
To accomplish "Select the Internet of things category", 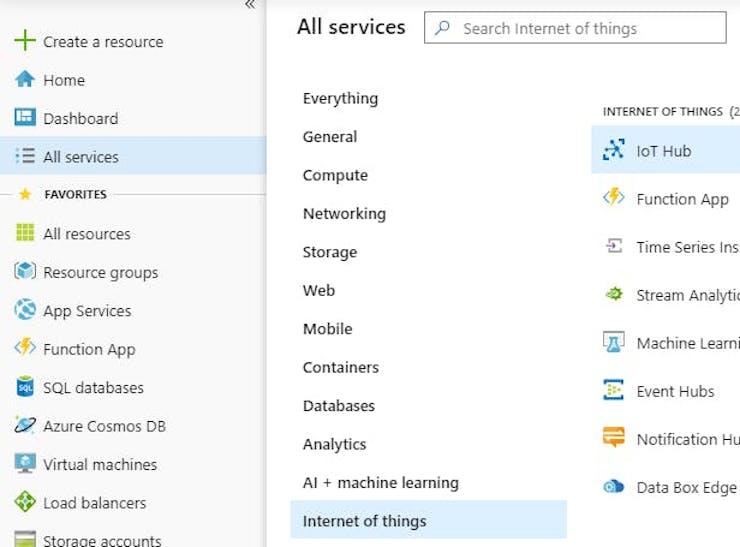I will point(429,519).
